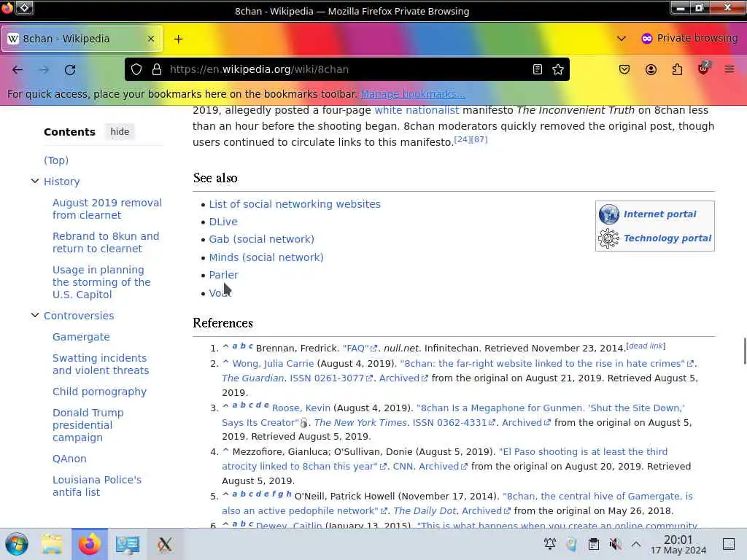Click the notification bell tray icon
747x560 pixels.
(550, 543)
